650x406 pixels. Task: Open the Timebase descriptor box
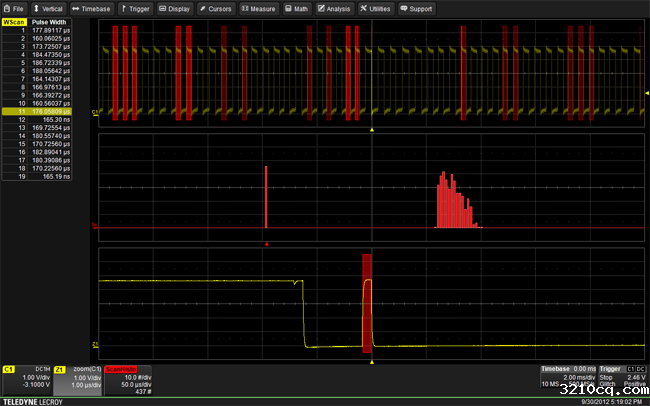[568, 377]
